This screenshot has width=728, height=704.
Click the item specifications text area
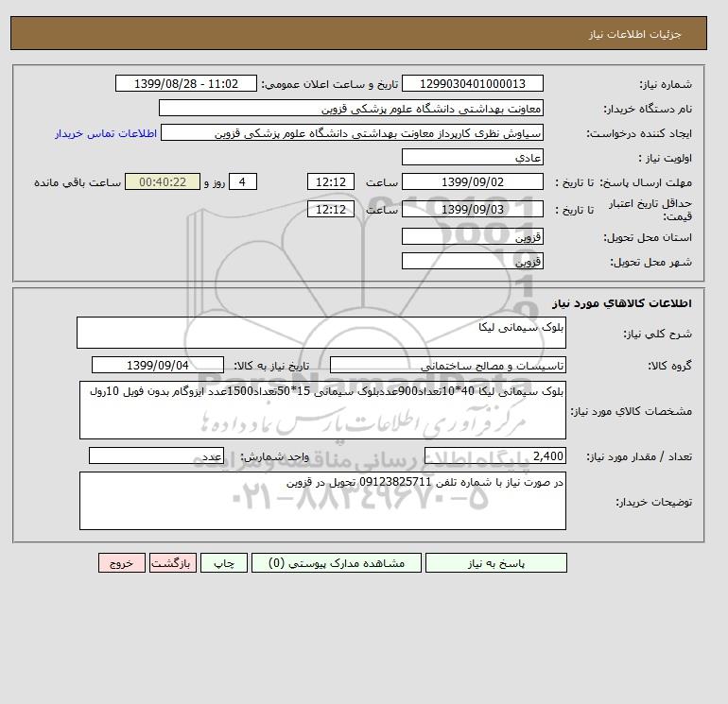pos(322,410)
